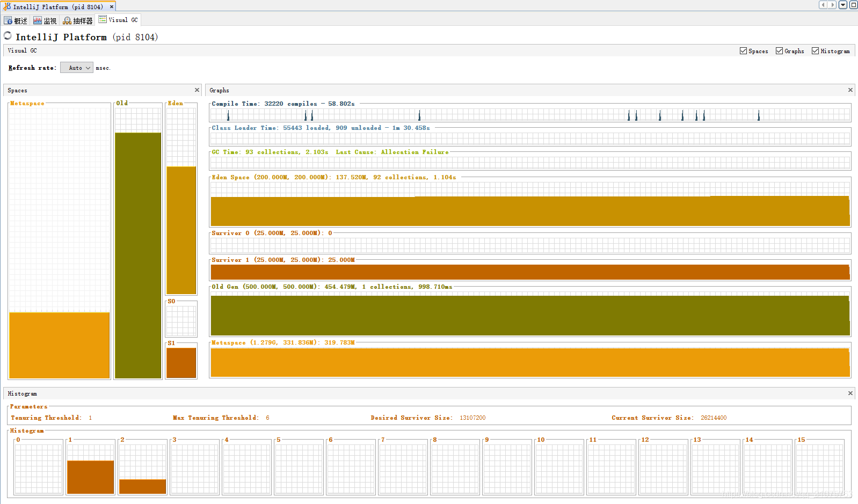Click Current Survivor Size value 26214400
The height and width of the screenshot is (504, 858).
714,418
